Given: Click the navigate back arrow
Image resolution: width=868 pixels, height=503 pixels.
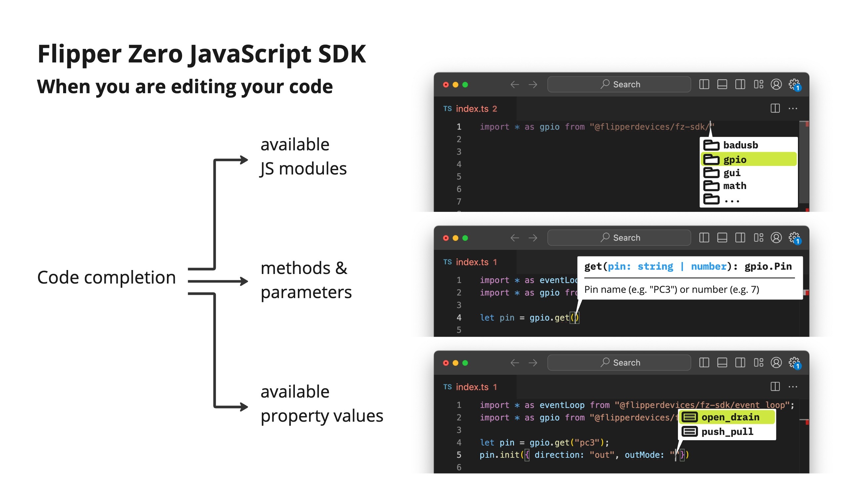Looking at the screenshot, I should [515, 84].
